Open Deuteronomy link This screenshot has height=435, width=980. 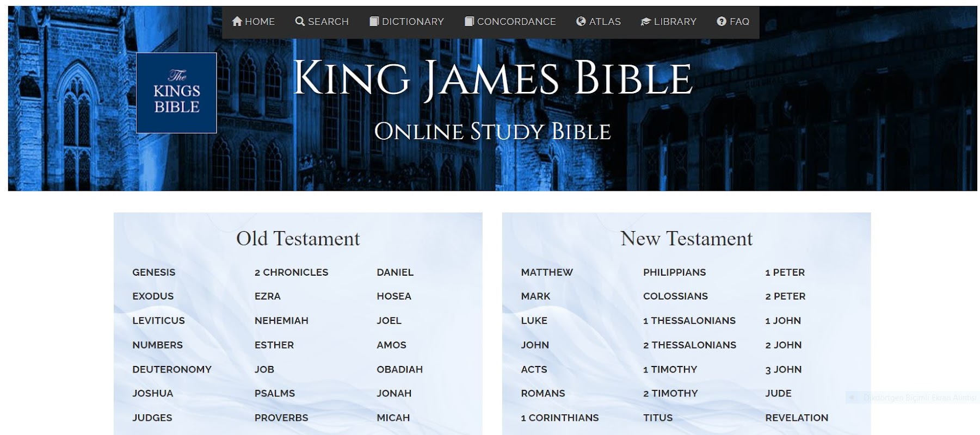pyautogui.click(x=172, y=370)
